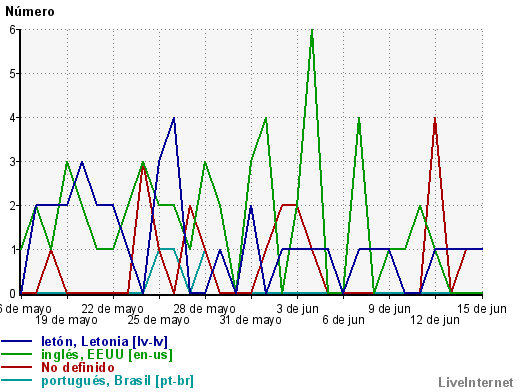Click the 9 de jun axis label
The height and width of the screenshot is (392, 520).
tap(389, 309)
